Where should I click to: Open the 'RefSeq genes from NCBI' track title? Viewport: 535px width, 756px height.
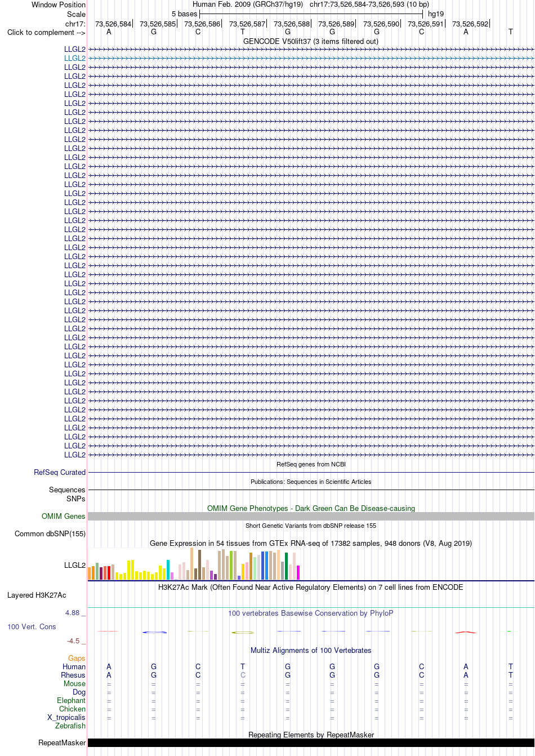click(311, 464)
